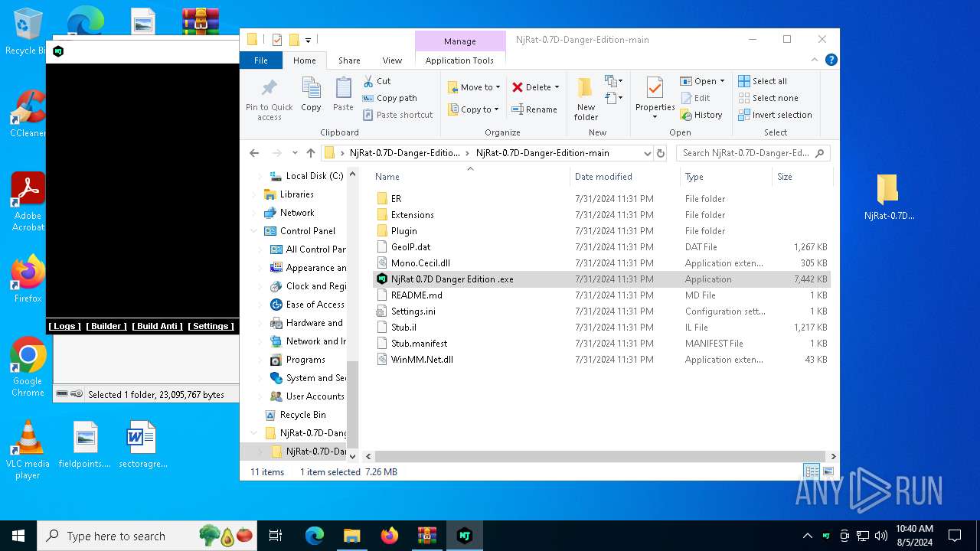Click the Rename button
Viewport: 980px width, 551px height.
pyautogui.click(x=534, y=109)
